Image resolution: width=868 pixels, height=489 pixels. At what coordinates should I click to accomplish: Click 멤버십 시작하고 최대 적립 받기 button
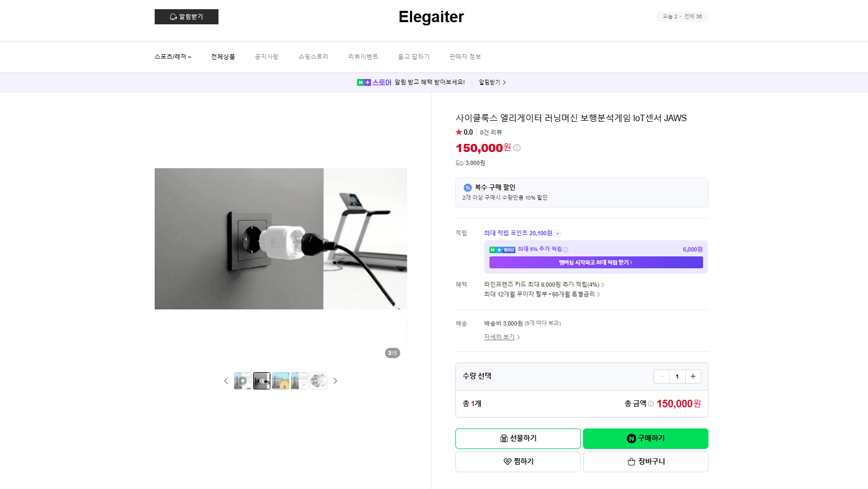coord(596,262)
